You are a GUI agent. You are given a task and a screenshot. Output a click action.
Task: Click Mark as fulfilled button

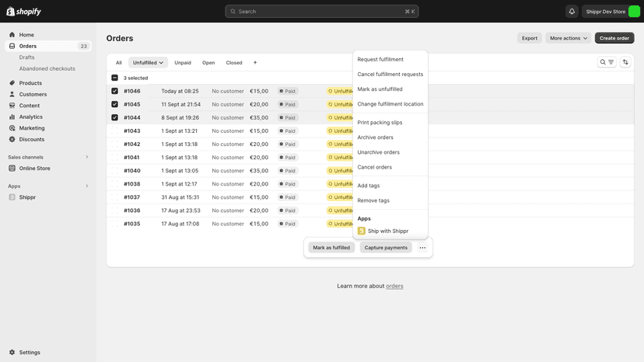coord(331,248)
